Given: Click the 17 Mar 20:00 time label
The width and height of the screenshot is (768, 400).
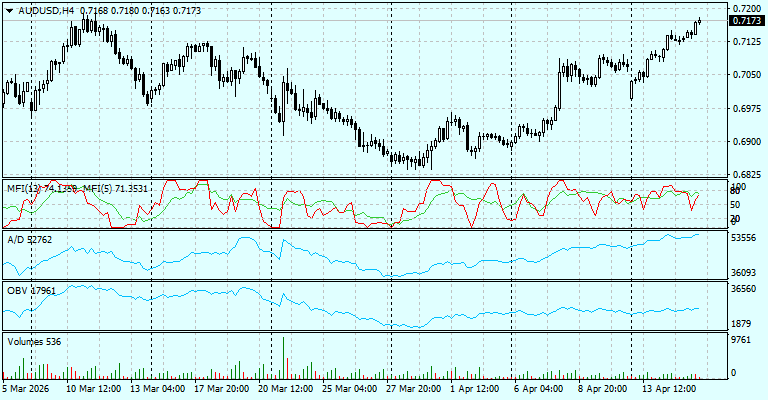Looking at the screenshot, I should point(221,389).
